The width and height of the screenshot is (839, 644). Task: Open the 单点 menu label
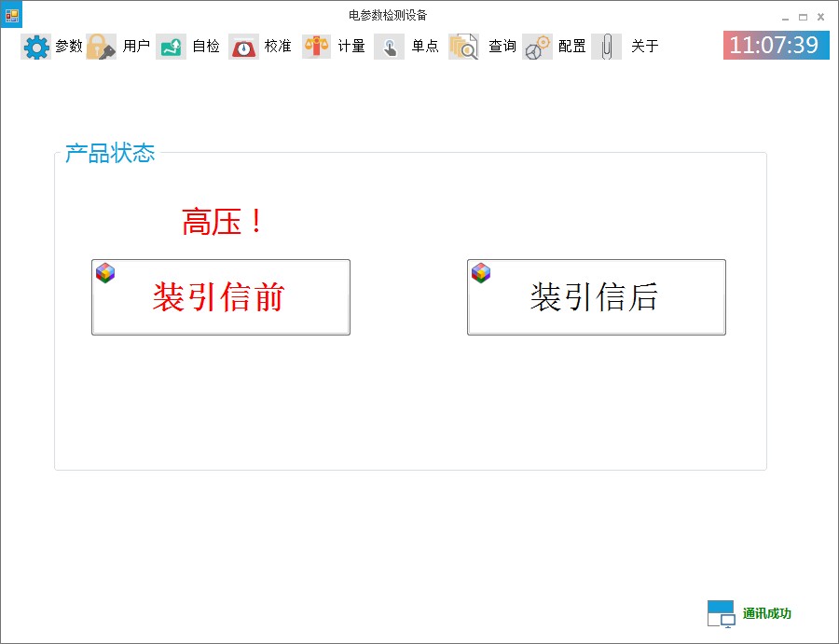pyautogui.click(x=425, y=46)
